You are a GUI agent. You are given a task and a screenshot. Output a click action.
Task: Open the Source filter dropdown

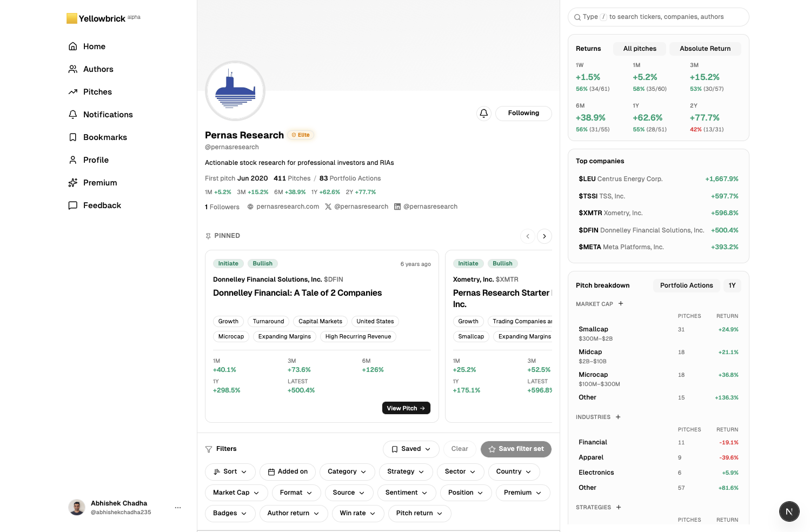(x=349, y=493)
